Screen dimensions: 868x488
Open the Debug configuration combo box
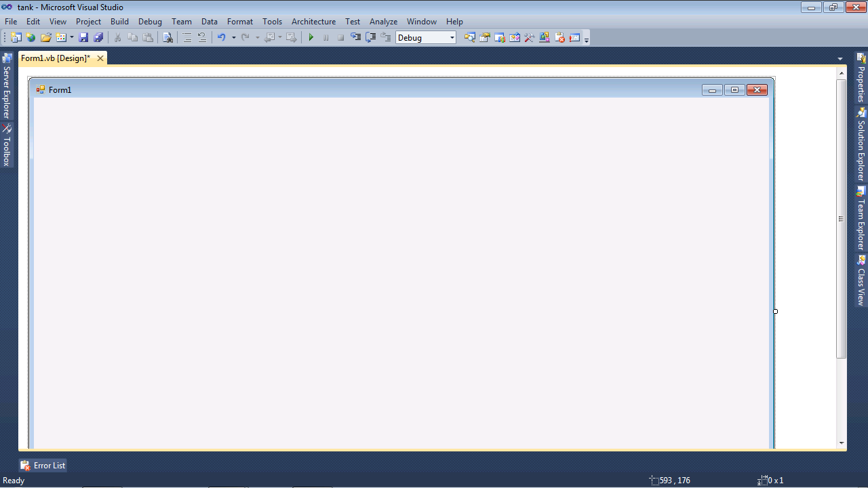426,38
